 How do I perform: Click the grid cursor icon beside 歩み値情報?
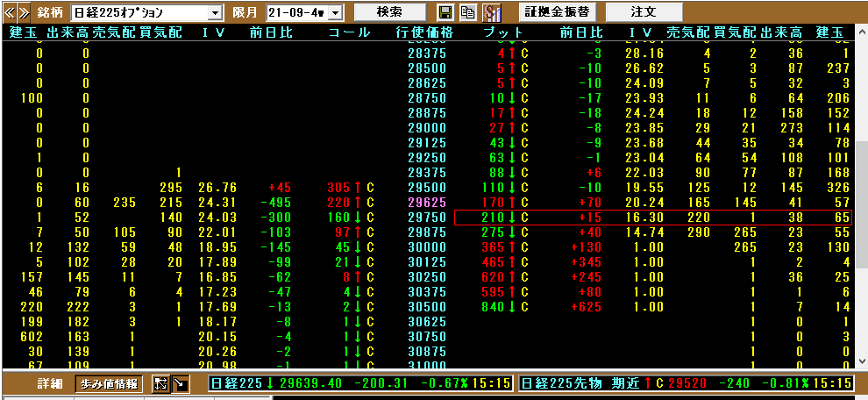(x=160, y=383)
